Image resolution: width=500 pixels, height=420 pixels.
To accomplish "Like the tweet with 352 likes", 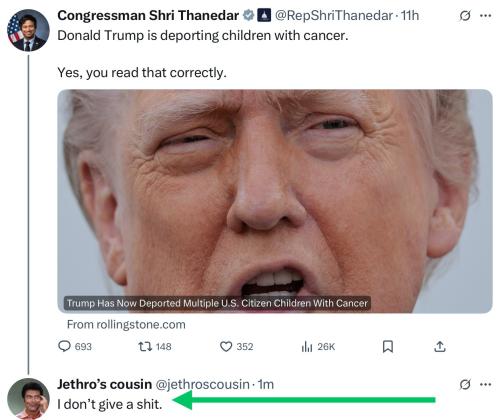I will (237, 347).
